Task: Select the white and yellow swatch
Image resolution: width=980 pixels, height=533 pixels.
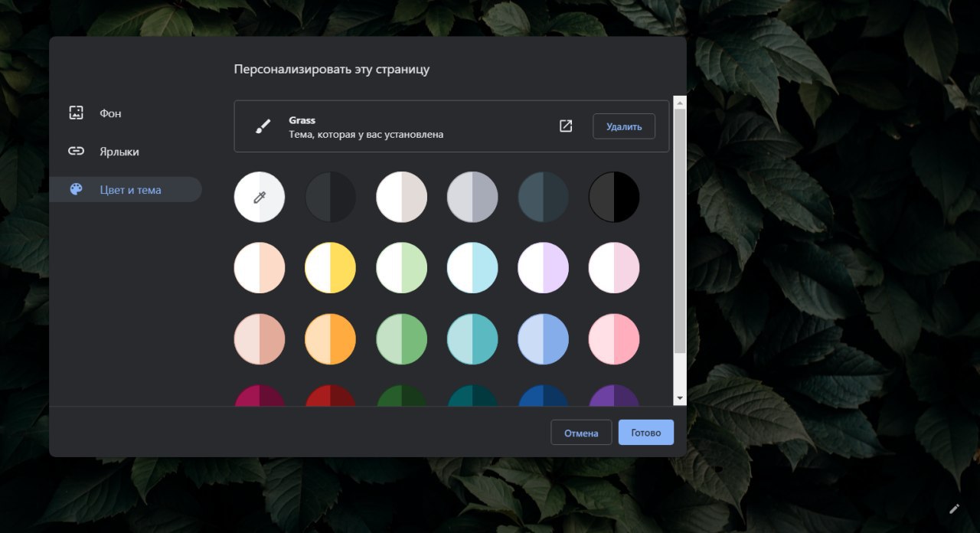Action: click(x=331, y=268)
